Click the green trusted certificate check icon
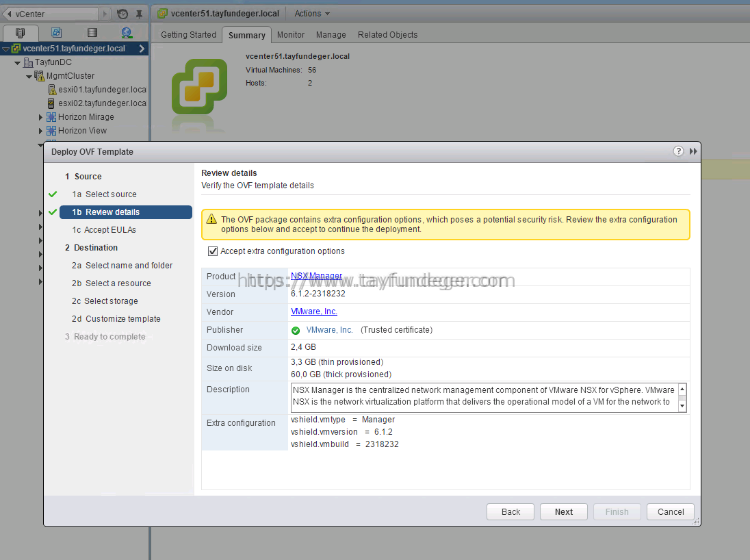The image size is (750, 560). point(296,330)
